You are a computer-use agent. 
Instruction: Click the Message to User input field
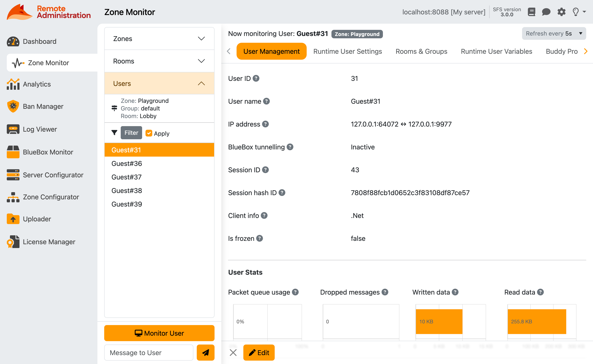point(149,352)
